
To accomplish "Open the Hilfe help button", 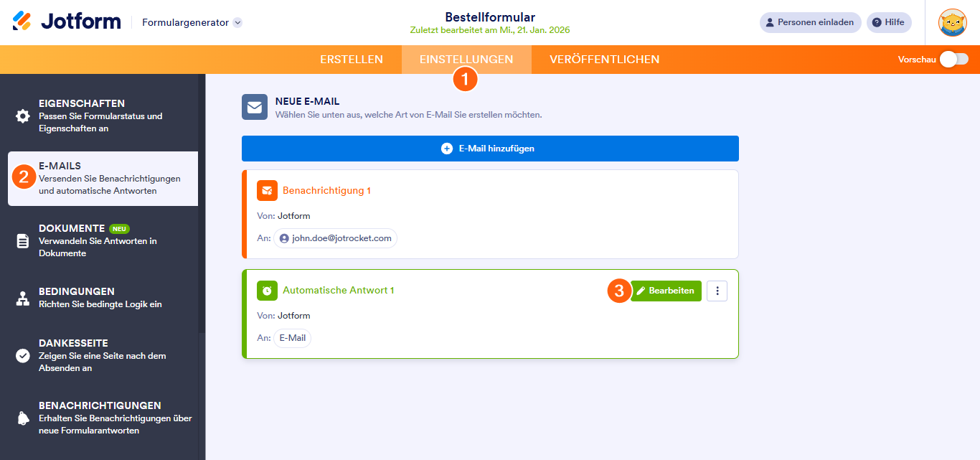I will (888, 22).
